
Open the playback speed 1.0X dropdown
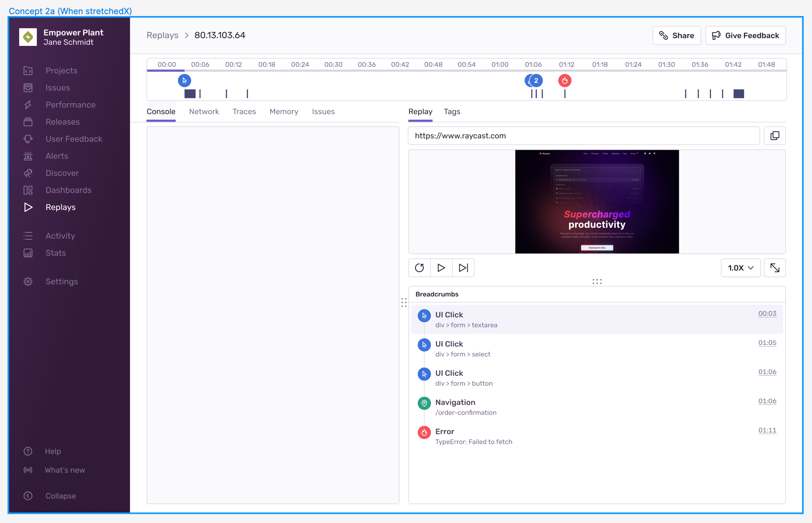(x=740, y=268)
